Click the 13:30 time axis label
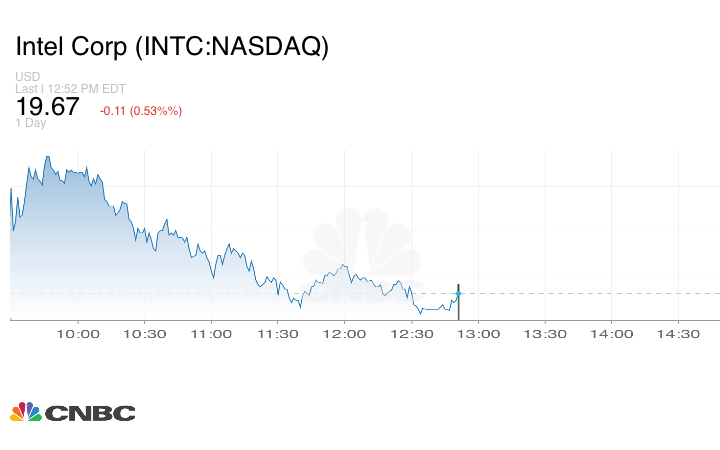 (x=545, y=334)
